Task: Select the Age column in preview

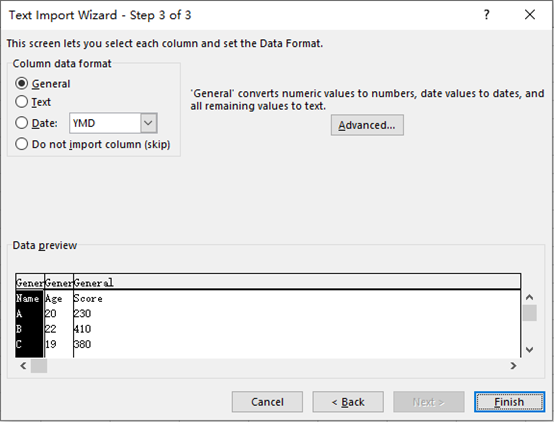Action: coord(59,316)
